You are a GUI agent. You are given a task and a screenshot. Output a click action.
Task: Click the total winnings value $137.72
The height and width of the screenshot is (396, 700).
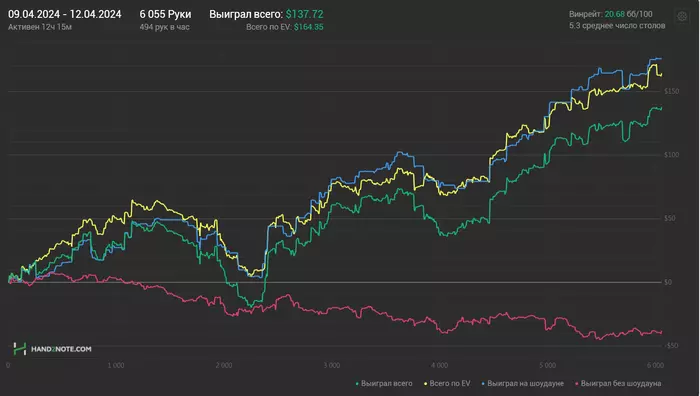(x=304, y=14)
